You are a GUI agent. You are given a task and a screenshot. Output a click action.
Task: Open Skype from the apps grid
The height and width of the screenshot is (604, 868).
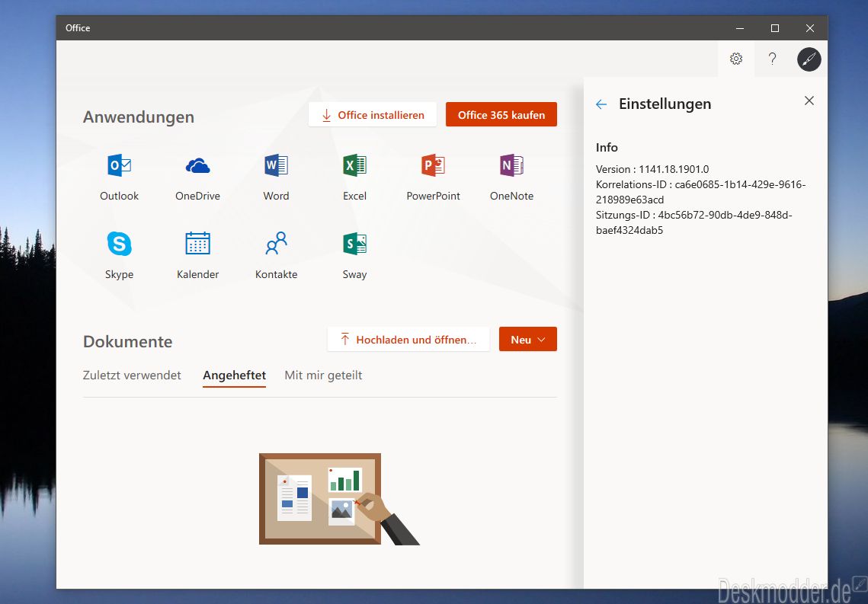pyautogui.click(x=119, y=244)
